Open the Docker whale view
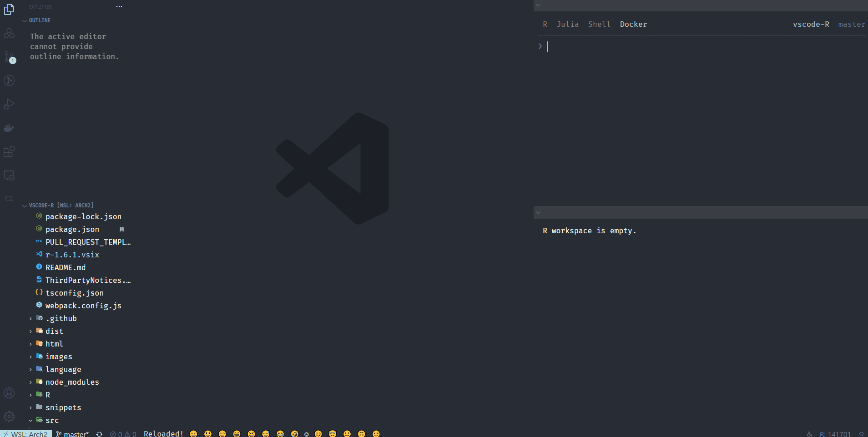The image size is (868, 437). click(9, 128)
